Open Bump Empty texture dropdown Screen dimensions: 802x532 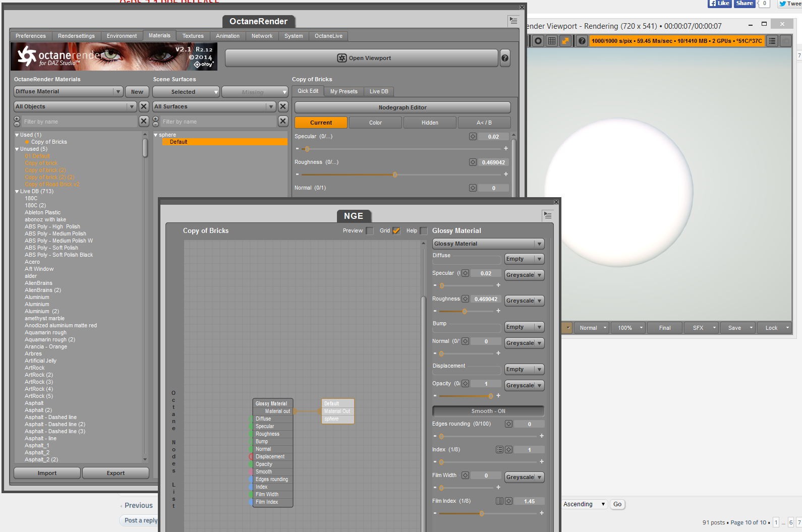click(525, 327)
